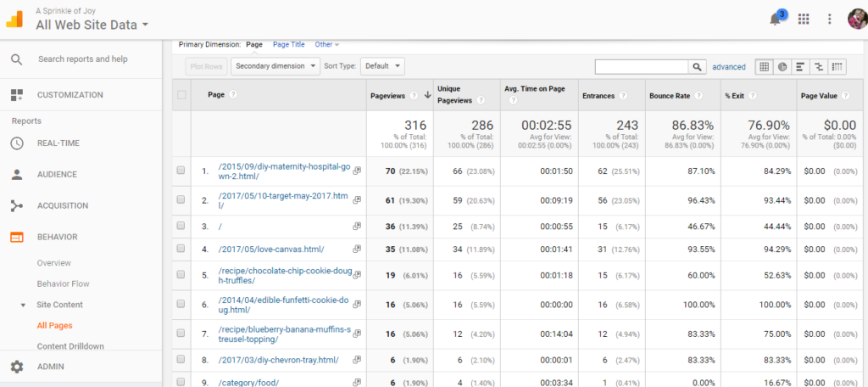Viewport: 868px width, 387px height.
Task: Open the diy-maternity-hospital-gown page in new window
Action: [x=357, y=171]
